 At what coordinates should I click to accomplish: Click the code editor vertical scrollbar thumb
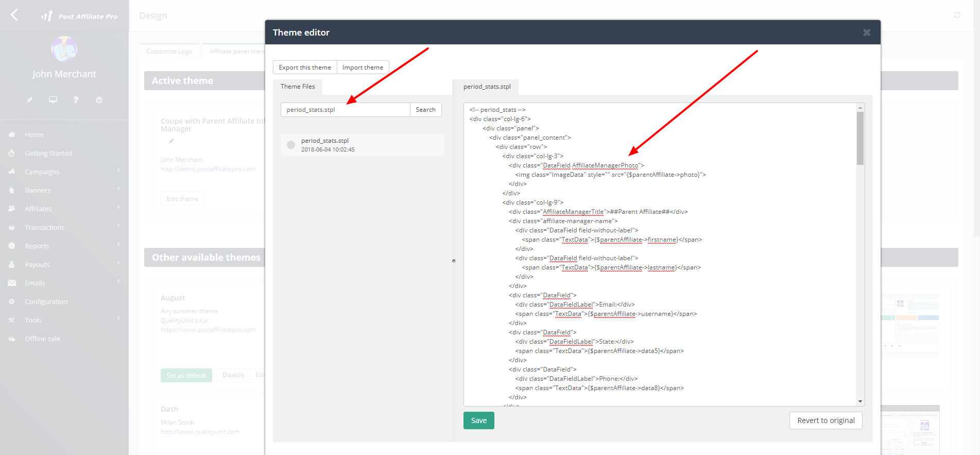[860, 138]
